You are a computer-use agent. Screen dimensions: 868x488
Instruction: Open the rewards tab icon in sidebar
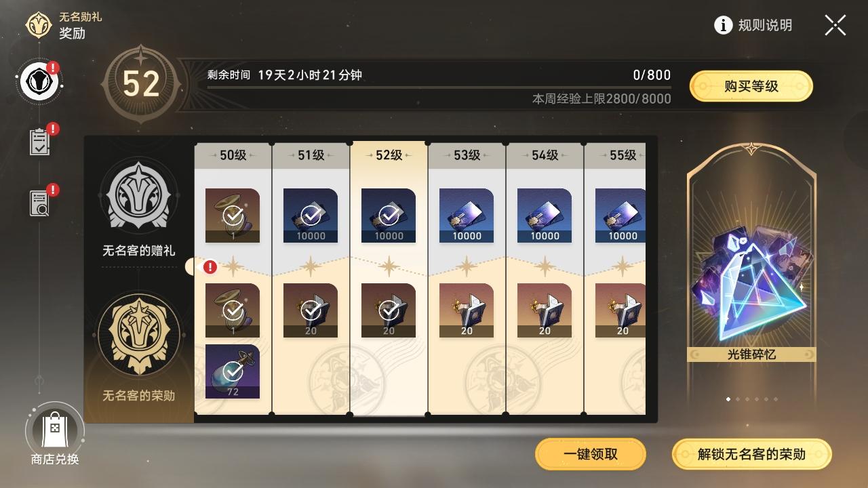(x=39, y=82)
